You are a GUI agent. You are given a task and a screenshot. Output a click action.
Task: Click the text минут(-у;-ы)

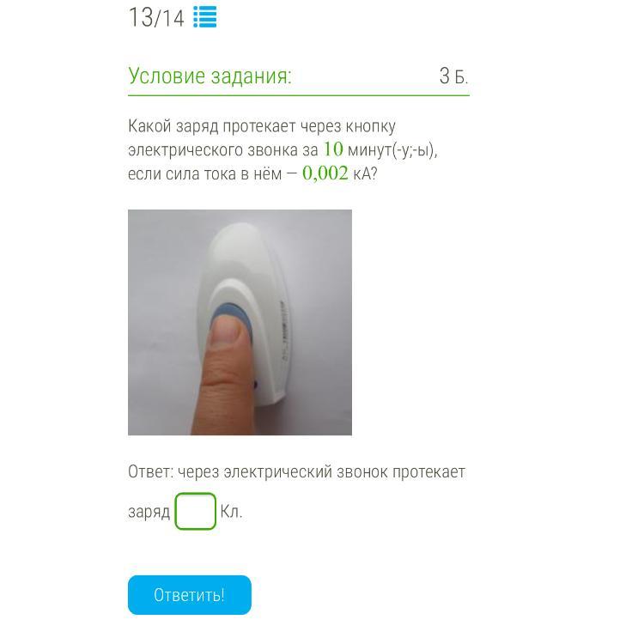point(392,150)
